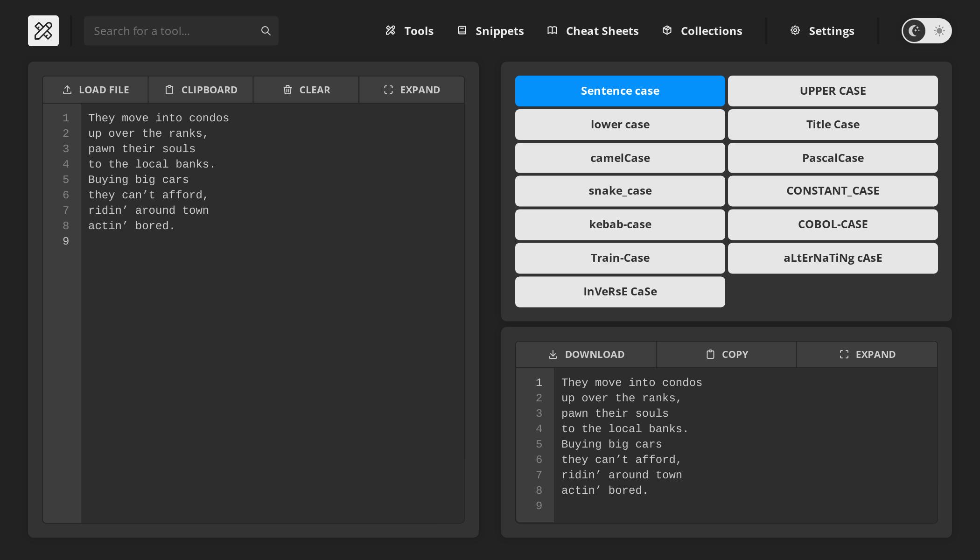Expand the input editor to fullscreen
This screenshot has width=980, height=560.
[412, 89]
